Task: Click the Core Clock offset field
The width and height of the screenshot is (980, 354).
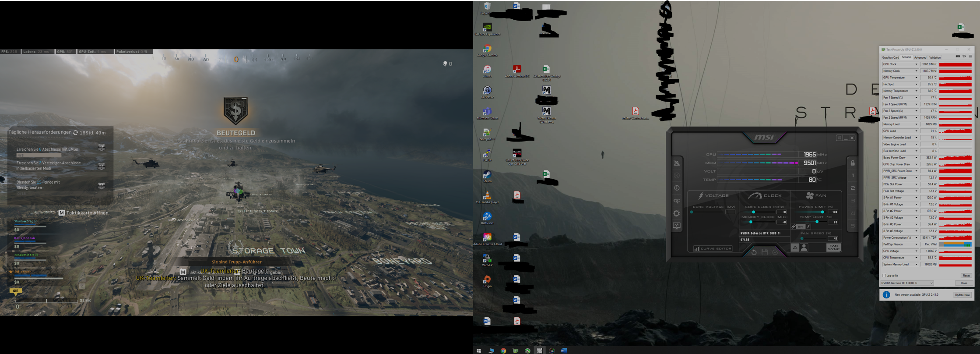Action: pos(782,212)
